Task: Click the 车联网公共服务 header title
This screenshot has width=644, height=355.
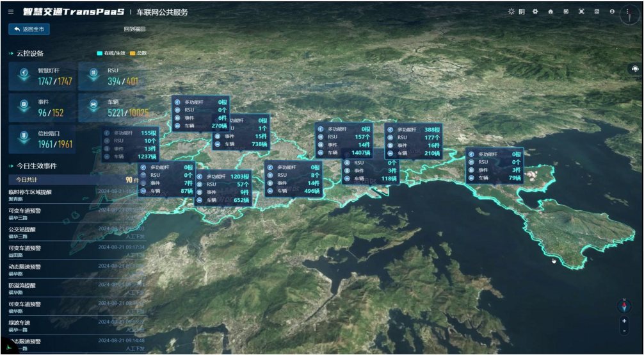Action: (162, 12)
